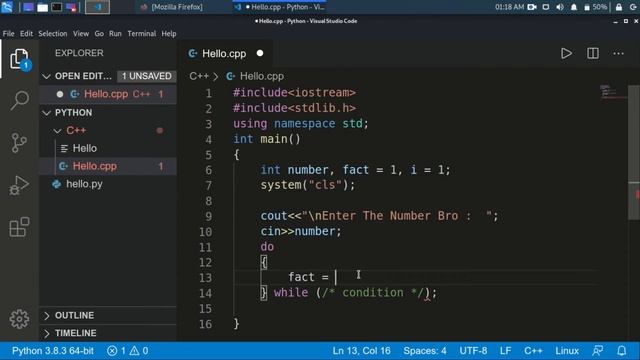640x360 pixels.
Task: Change the UTF-8 file encoding
Action: coord(473,351)
